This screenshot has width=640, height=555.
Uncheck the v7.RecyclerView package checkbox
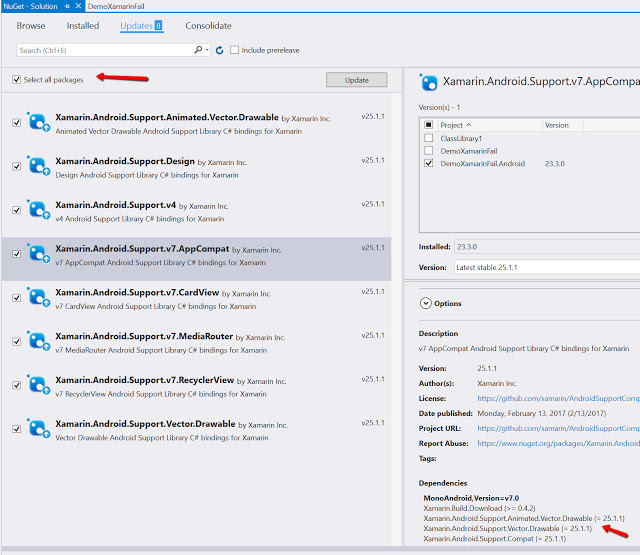(x=16, y=385)
